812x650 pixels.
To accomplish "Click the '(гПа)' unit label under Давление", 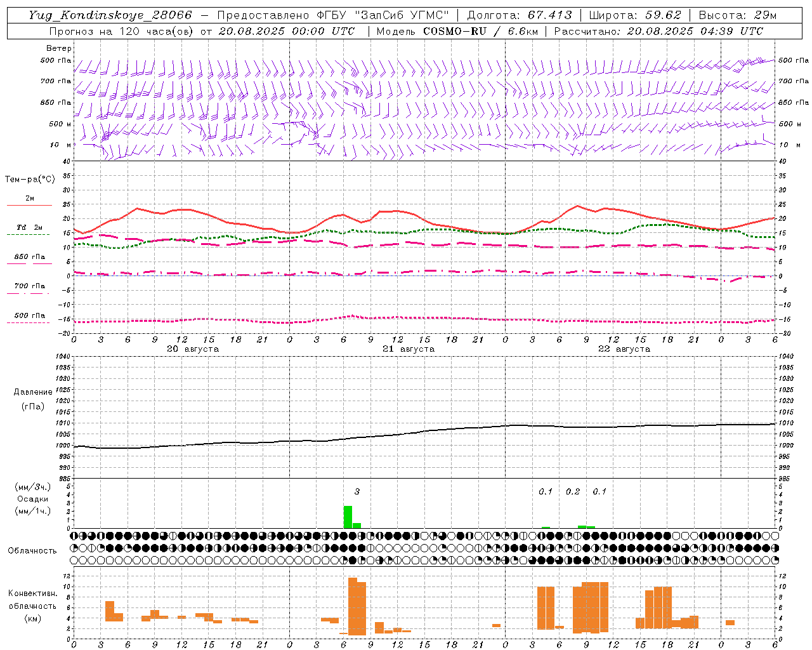I will [33, 406].
